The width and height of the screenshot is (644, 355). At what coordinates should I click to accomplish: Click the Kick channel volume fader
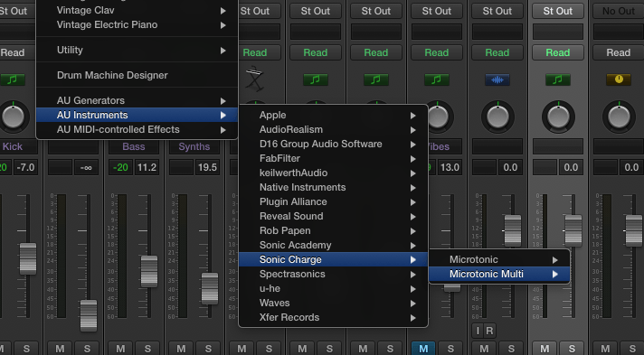[28, 258]
